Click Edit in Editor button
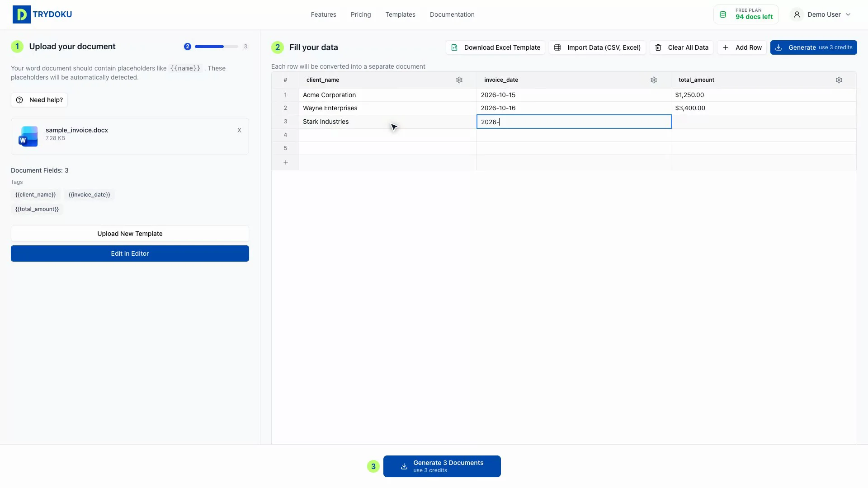The height and width of the screenshot is (488, 868). tap(130, 253)
